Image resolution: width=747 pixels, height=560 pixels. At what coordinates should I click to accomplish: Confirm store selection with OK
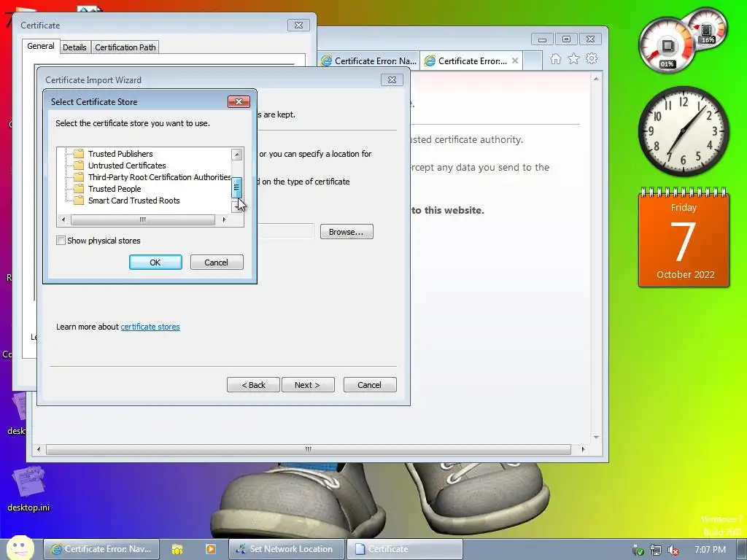coord(155,262)
